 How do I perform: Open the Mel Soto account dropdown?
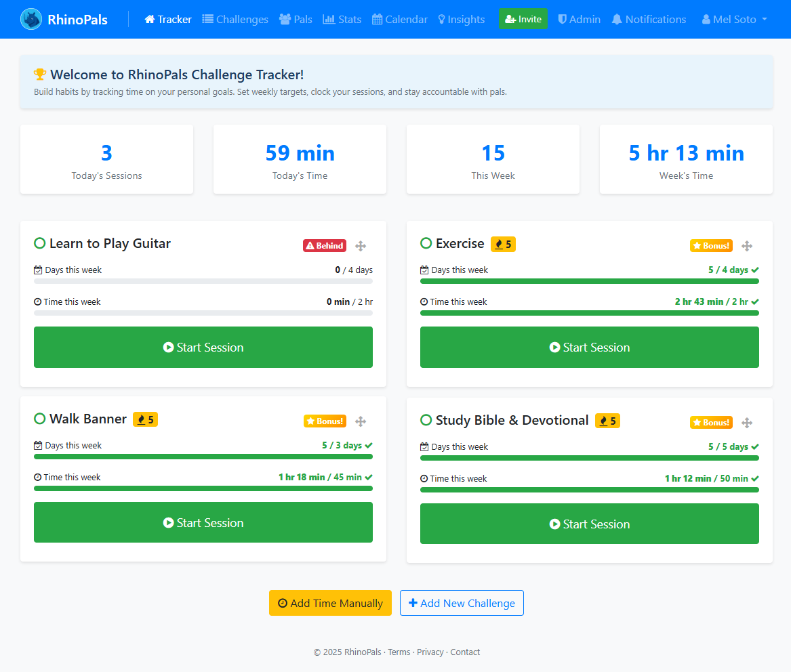(x=733, y=19)
